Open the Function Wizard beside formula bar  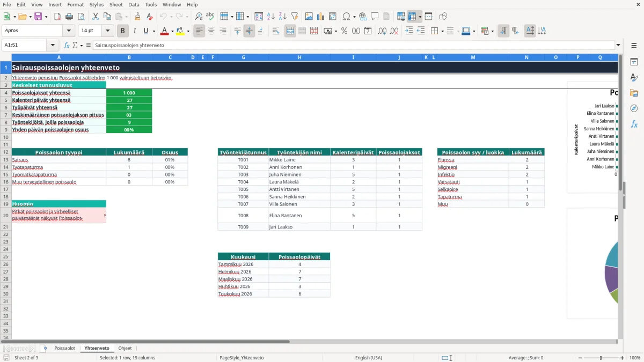67,45
